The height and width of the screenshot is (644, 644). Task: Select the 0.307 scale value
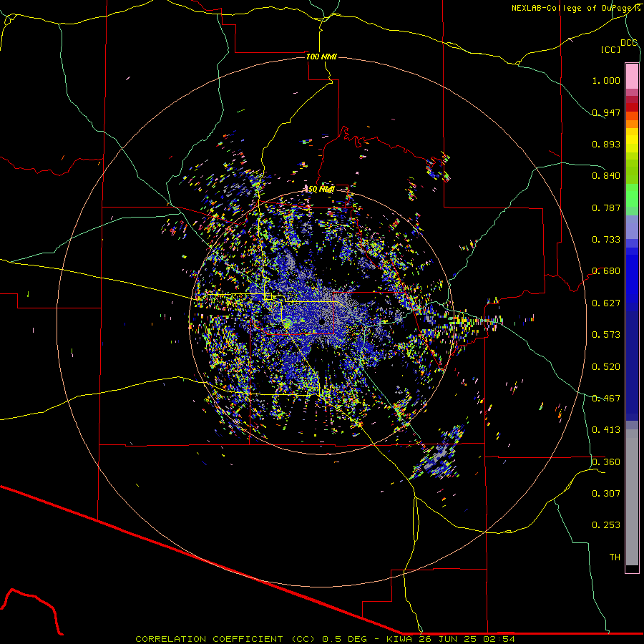(606, 494)
